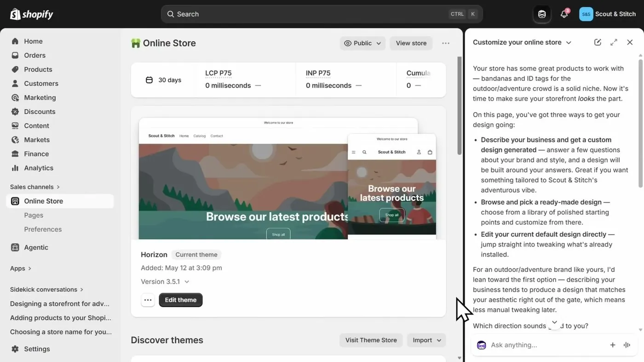Click the Online Store green storefront icon

pyautogui.click(x=135, y=43)
